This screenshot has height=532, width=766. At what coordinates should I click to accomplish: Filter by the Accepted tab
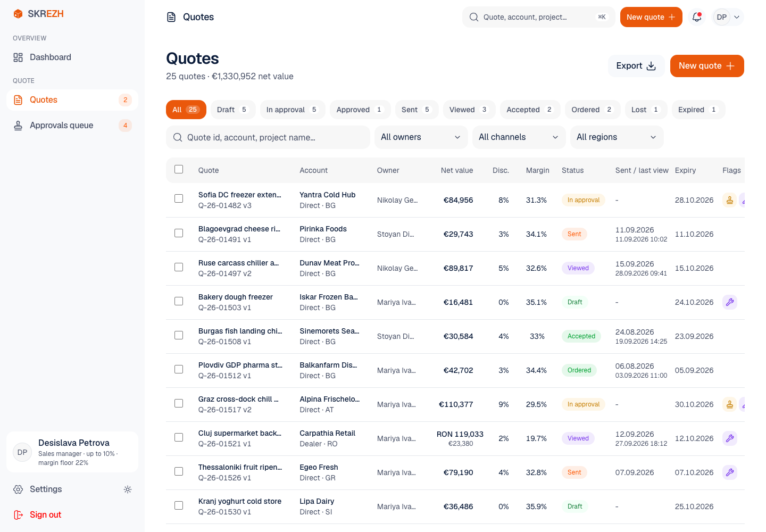530,110
